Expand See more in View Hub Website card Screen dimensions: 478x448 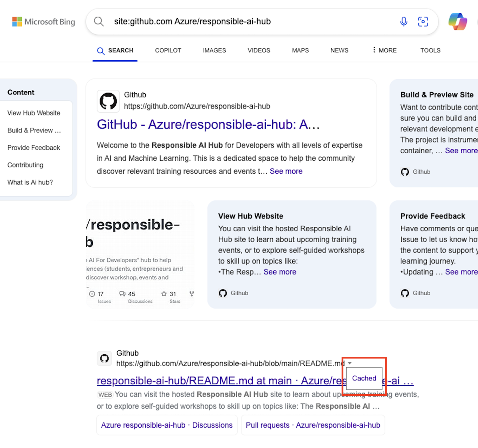280,272
